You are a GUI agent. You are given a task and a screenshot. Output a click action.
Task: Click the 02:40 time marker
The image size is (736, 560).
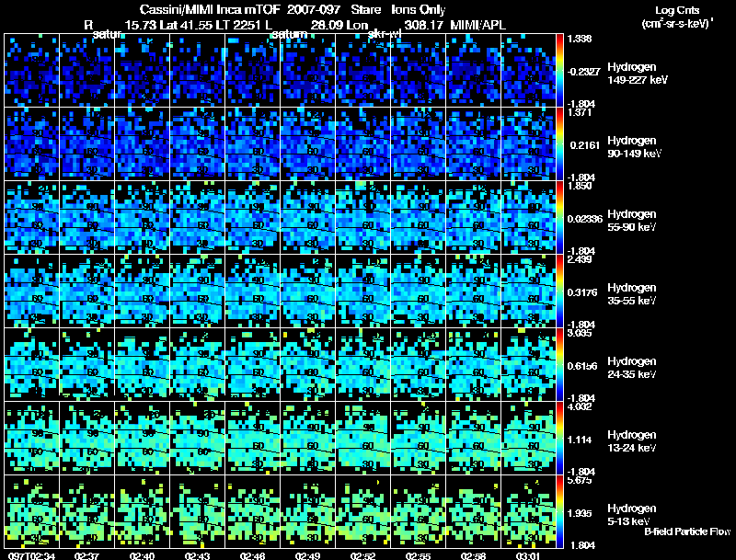(142, 555)
